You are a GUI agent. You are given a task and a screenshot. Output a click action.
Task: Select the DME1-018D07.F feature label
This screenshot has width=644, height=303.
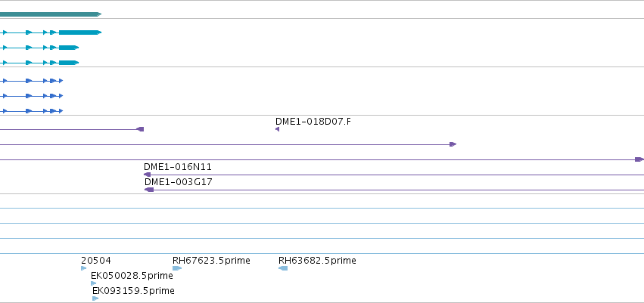point(313,122)
